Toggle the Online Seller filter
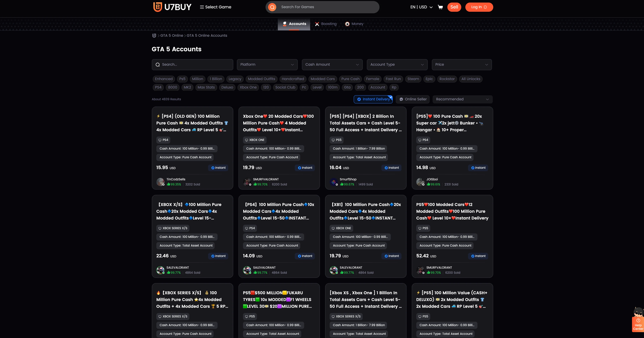Viewport: 644px width, 338px height. [x=413, y=99]
